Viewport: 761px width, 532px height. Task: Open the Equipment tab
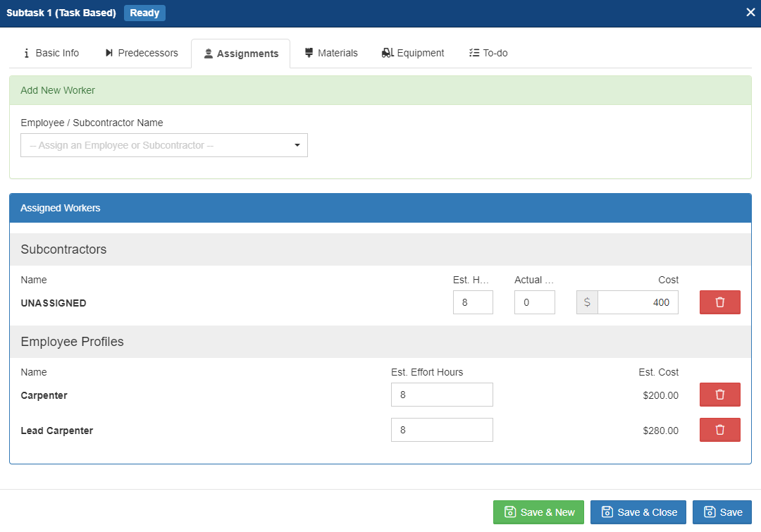pos(413,53)
